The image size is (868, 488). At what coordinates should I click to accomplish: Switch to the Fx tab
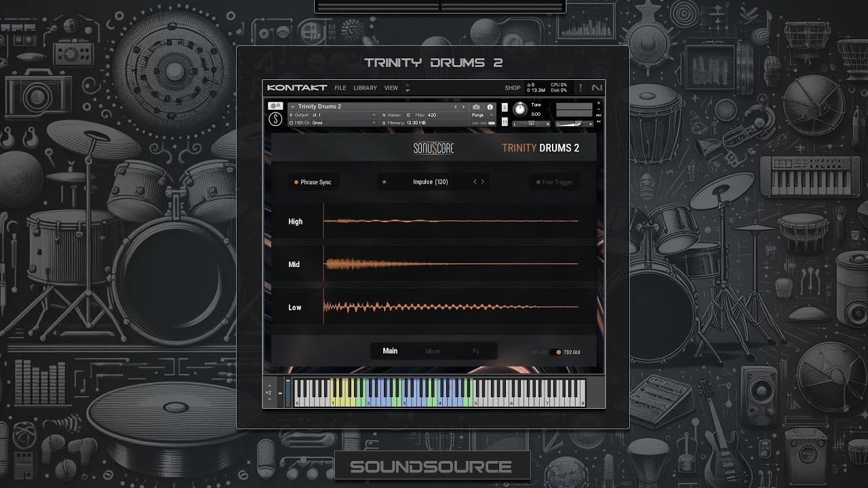475,351
